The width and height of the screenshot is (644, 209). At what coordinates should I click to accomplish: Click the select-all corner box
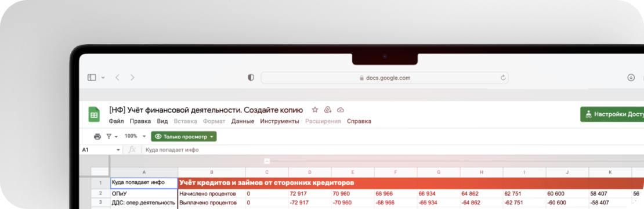(x=100, y=172)
